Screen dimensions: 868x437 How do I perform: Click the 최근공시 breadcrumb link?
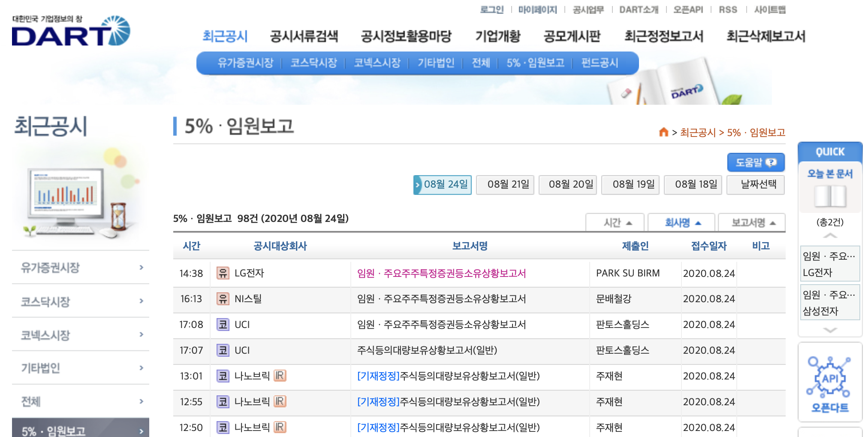(x=698, y=132)
